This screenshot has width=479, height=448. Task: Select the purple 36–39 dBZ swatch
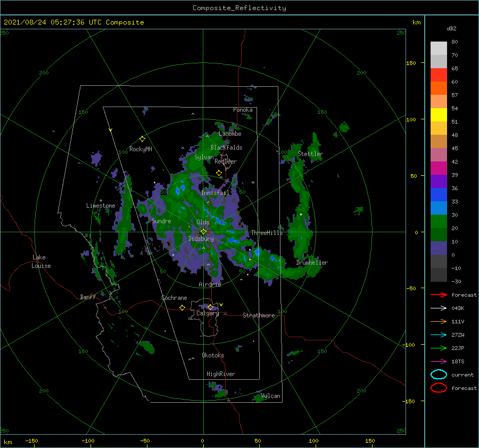(439, 181)
